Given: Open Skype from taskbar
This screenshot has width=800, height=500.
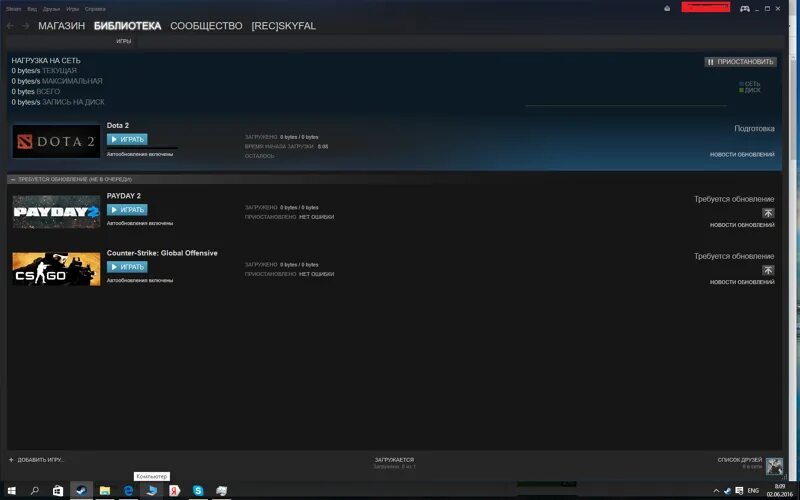Looking at the screenshot, I should [198, 490].
